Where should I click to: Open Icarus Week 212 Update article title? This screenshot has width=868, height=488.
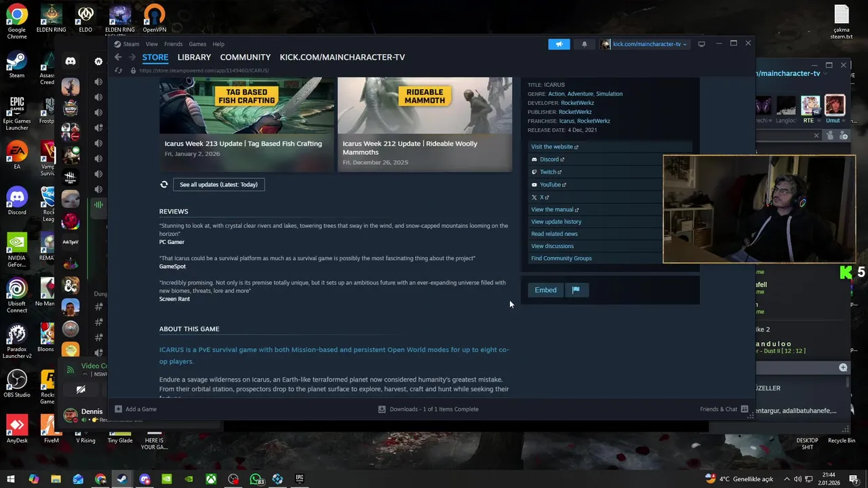[x=410, y=148]
